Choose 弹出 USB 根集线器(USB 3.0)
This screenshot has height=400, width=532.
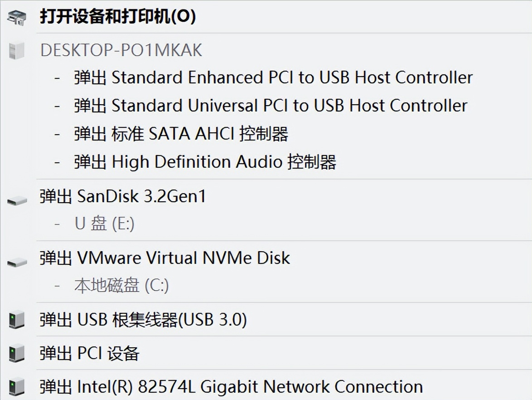point(143,320)
